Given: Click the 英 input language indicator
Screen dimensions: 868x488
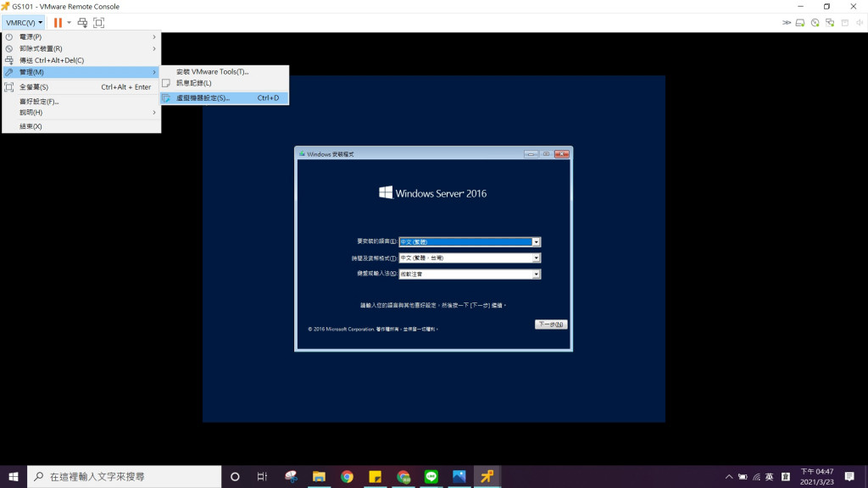Looking at the screenshot, I should click(x=770, y=476).
